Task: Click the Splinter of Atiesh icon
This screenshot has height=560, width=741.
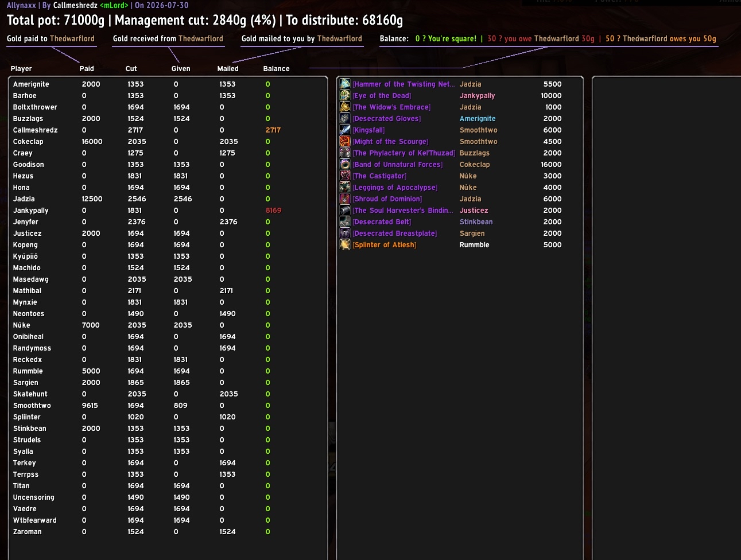Action: coord(345,245)
